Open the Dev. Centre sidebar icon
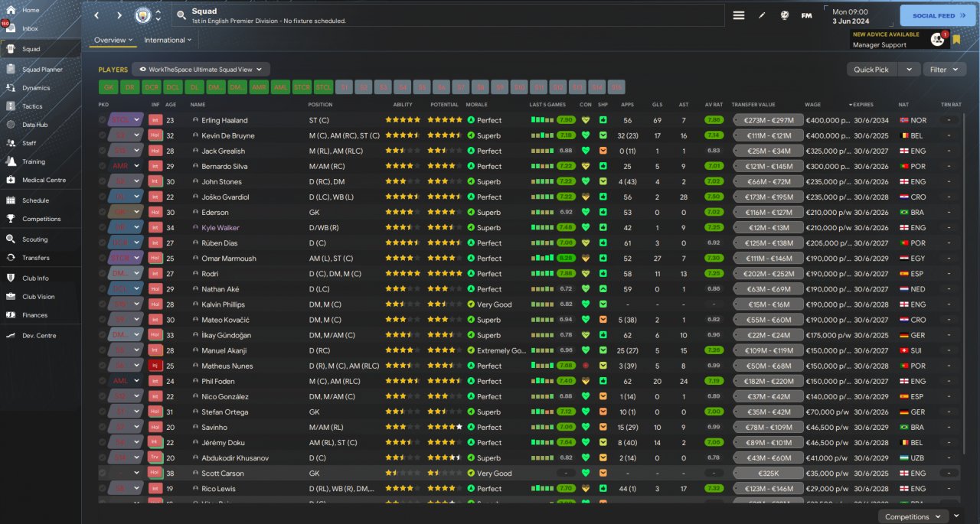The width and height of the screenshot is (980, 524). point(11,335)
